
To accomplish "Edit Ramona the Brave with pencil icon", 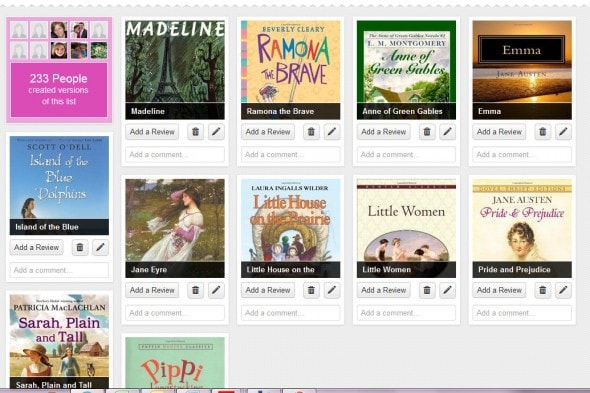I will pyautogui.click(x=332, y=132).
